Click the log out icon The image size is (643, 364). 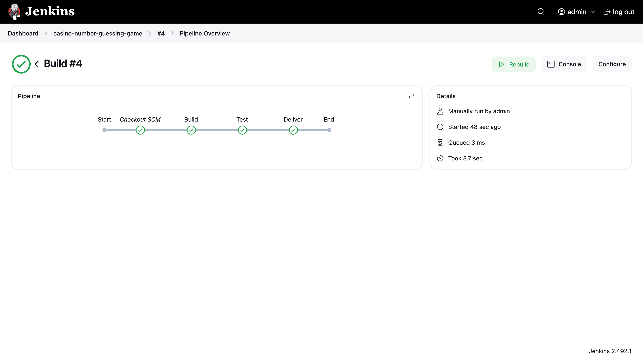607,12
